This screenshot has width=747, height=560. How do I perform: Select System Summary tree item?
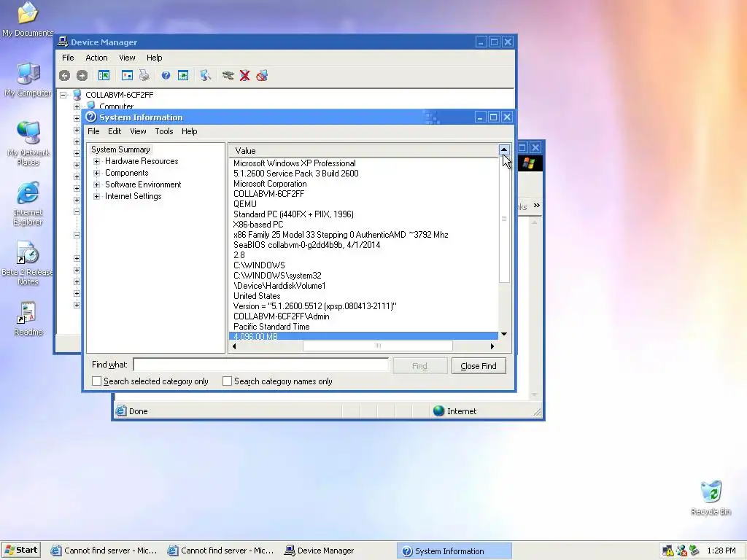[120, 149]
